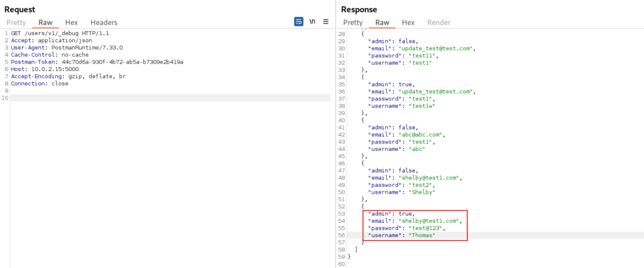The height and width of the screenshot is (268, 644).
Task: Switch Request view to Pretty tab
Action: (16, 23)
